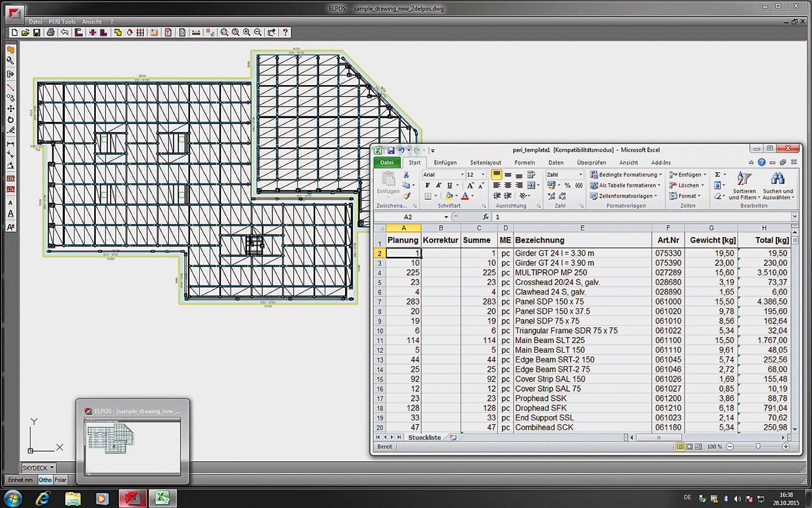The width and height of the screenshot is (812, 508).
Task: Select the red Line drawing tool
Action: click(x=10, y=87)
